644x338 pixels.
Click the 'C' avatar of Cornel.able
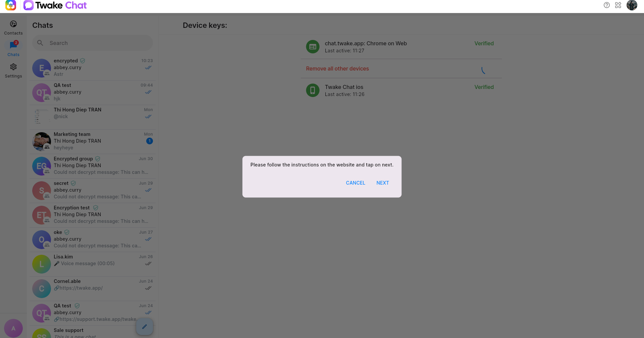[42, 289]
